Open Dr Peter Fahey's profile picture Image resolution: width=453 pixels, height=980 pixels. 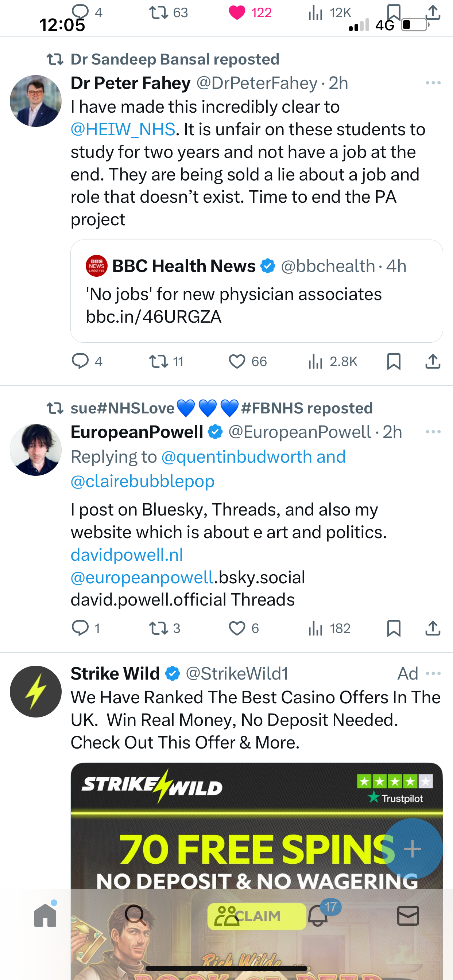tap(36, 101)
